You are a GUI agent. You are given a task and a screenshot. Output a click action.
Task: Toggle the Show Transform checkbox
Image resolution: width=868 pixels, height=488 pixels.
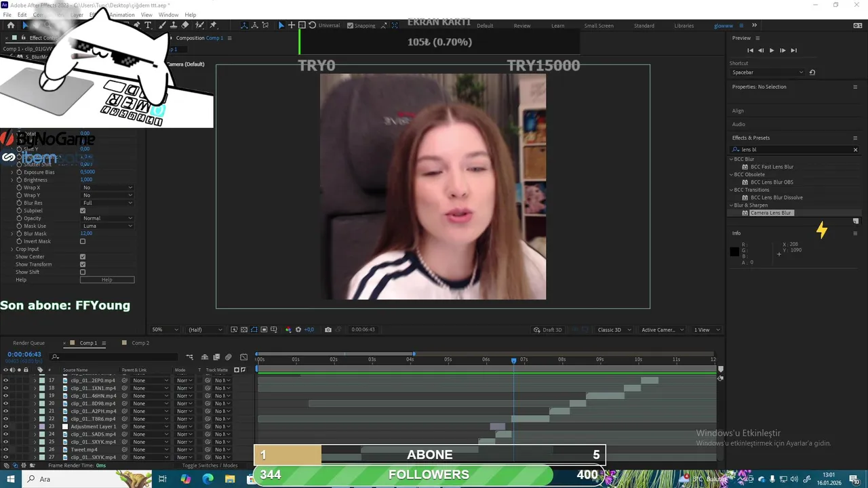(83, 264)
